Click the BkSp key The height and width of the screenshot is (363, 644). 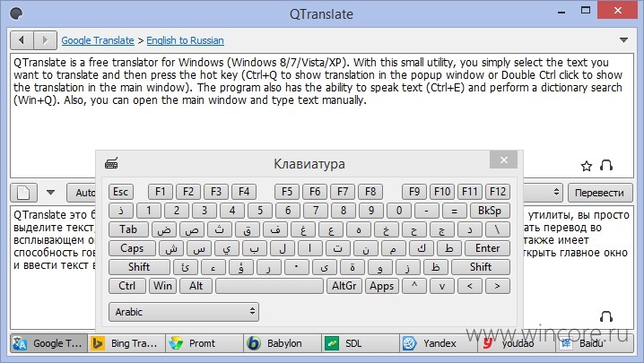click(x=490, y=211)
